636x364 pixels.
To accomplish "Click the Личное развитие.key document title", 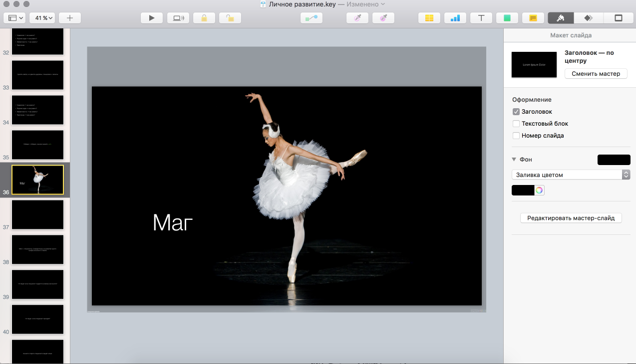I will 303,4.
